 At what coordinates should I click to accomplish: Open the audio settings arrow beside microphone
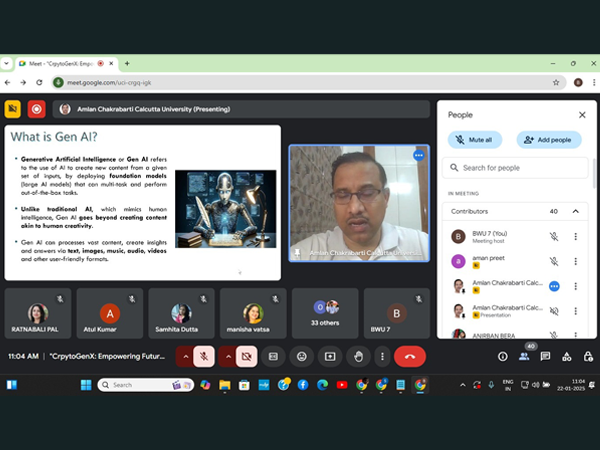(x=184, y=356)
